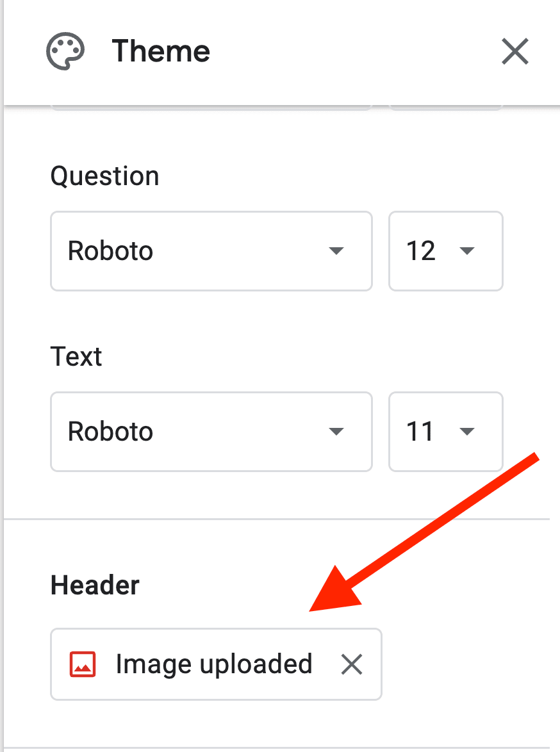This screenshot has height=752, width=560.
Task: Click the Header section label
Action: (95, 585)
